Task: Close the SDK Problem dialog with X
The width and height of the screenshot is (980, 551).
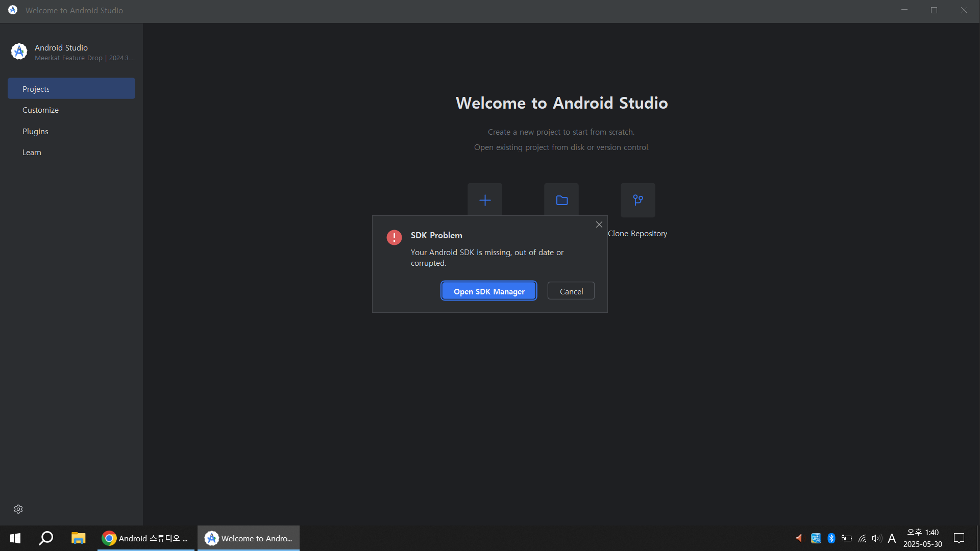Action: (x=599, y=224)
